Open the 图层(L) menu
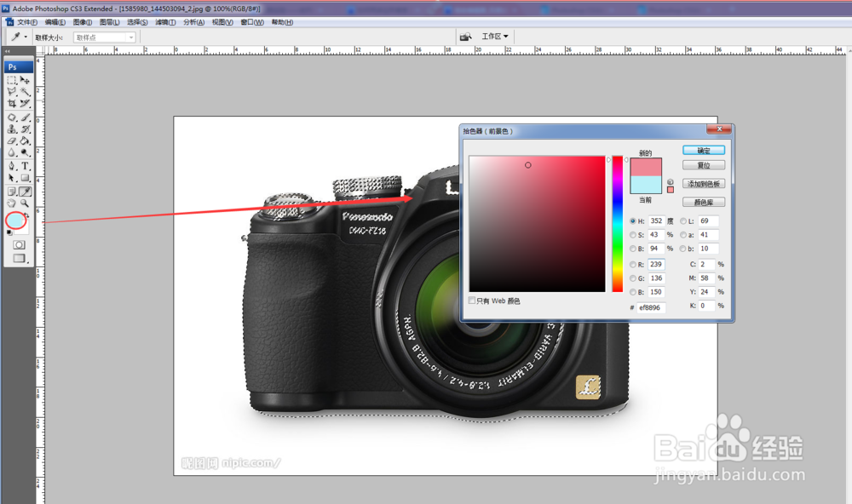Image resolution: width=852 pixels, height=504 pixels. [x=109, y=22]
